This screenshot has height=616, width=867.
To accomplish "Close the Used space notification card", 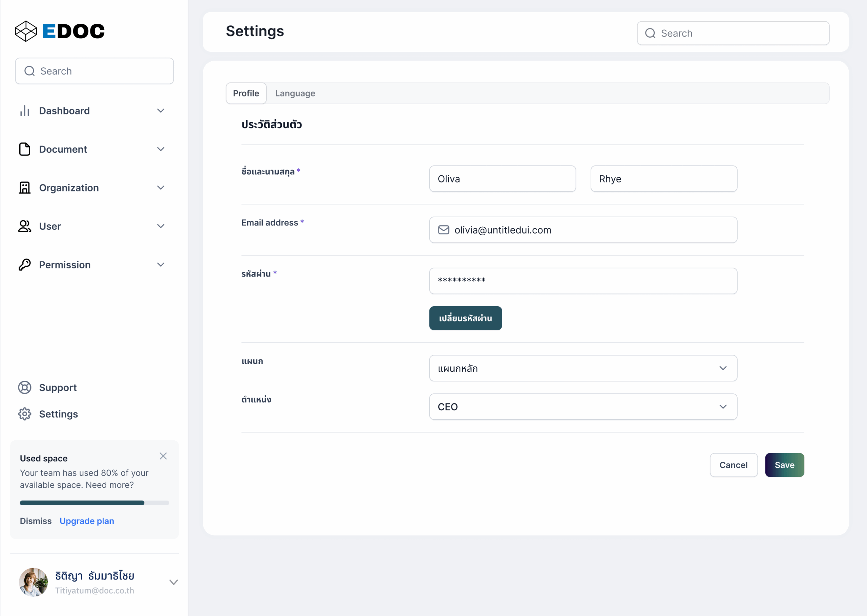I will [x=163, y=456].
